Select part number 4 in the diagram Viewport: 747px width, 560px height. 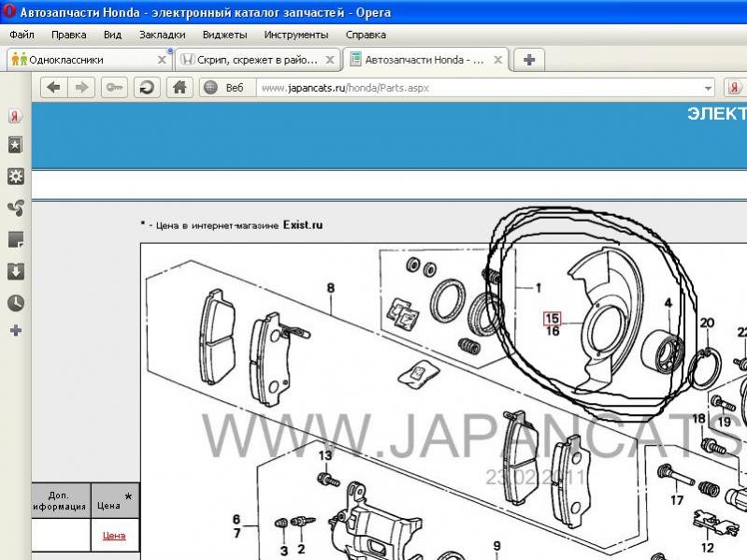(668, 303)
